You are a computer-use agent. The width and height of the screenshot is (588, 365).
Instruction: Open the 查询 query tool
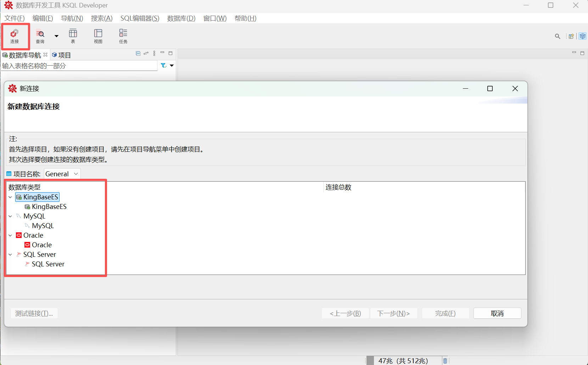(40, 36)
